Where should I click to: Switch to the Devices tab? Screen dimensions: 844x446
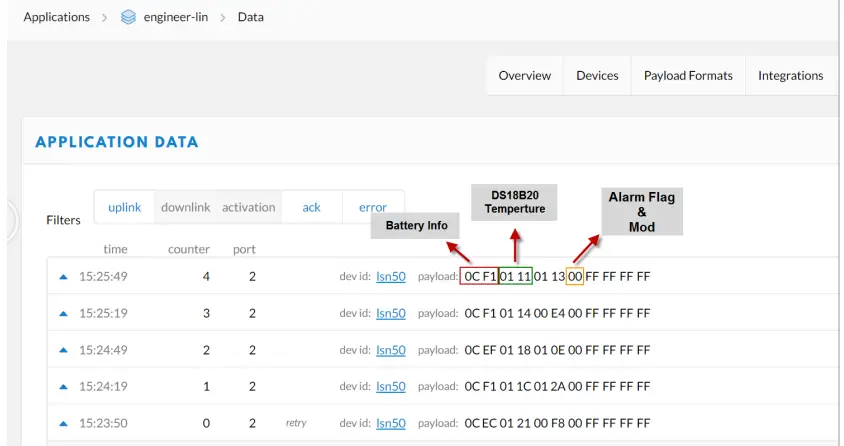tap(597, 76)
